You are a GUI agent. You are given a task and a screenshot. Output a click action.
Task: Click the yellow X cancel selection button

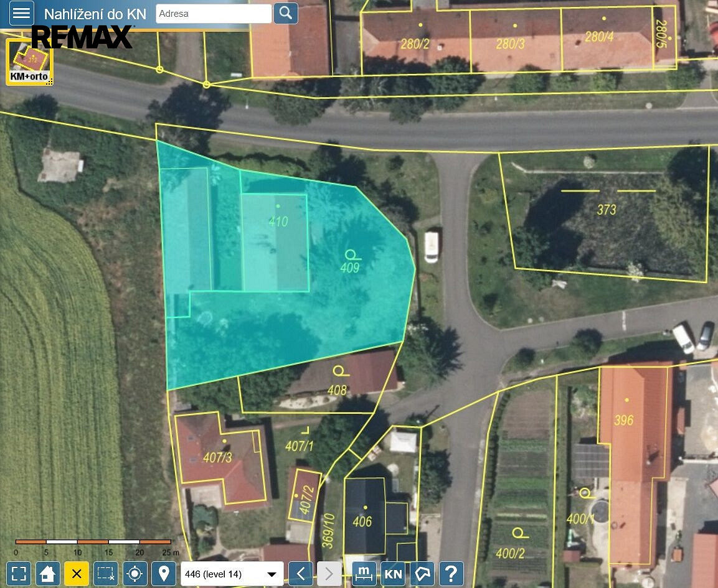[x=77, y=573]
